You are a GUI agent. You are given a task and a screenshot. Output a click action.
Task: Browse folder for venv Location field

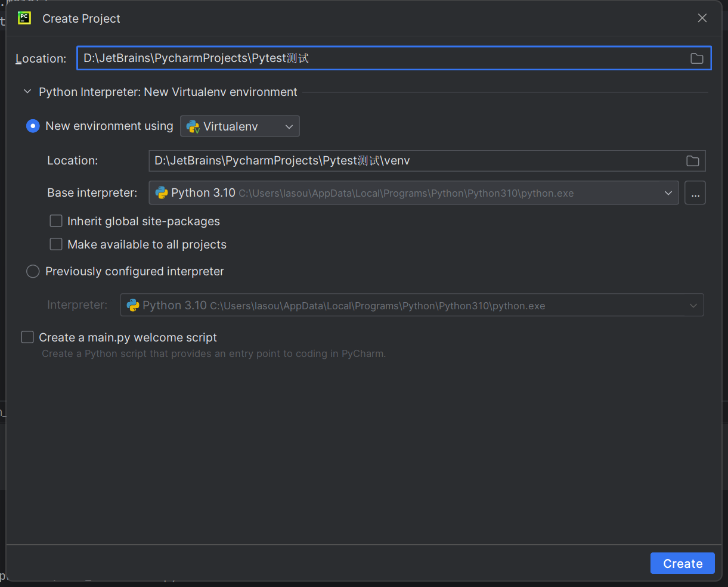coord(692,161)
